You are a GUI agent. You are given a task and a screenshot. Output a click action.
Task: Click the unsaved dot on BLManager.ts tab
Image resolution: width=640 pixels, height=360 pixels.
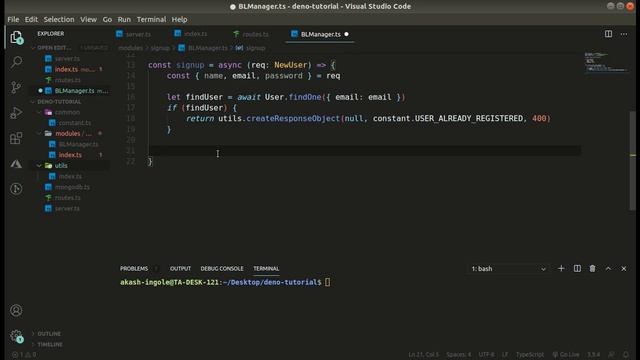347,34
